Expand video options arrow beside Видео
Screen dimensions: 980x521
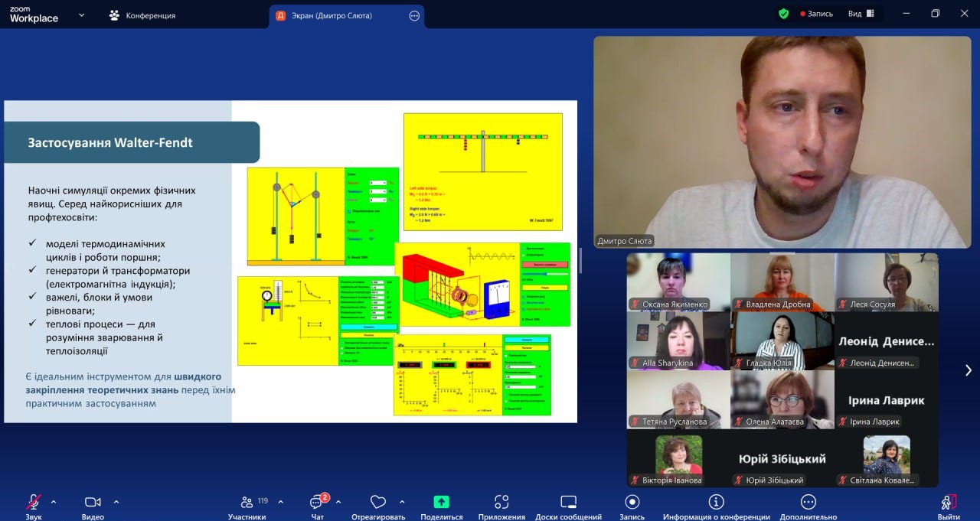point(116,502)
